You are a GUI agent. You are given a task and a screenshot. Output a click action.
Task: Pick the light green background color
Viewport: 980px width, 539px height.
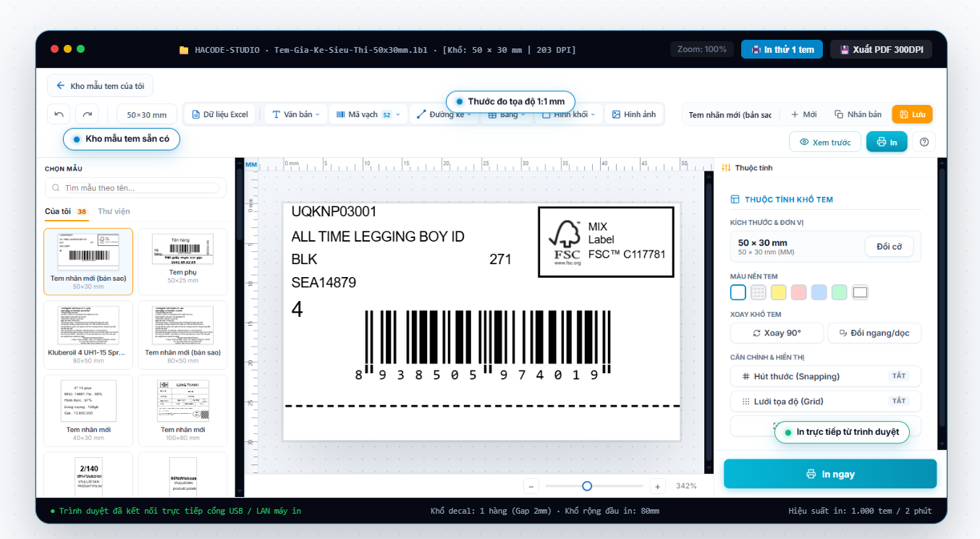pyautogui.click(x=840, y=292)
